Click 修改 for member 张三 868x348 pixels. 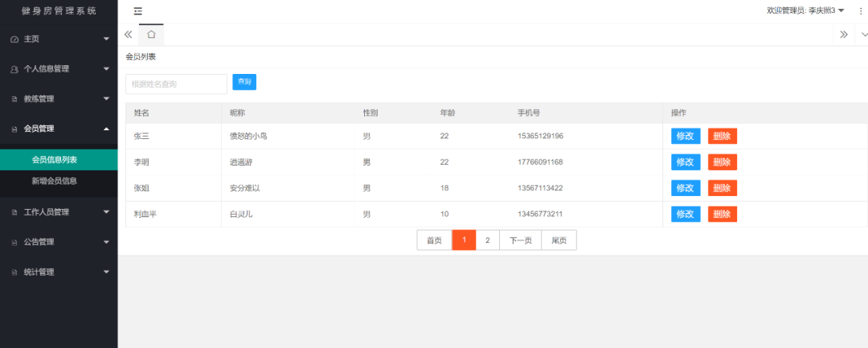(x=686, y=136)
